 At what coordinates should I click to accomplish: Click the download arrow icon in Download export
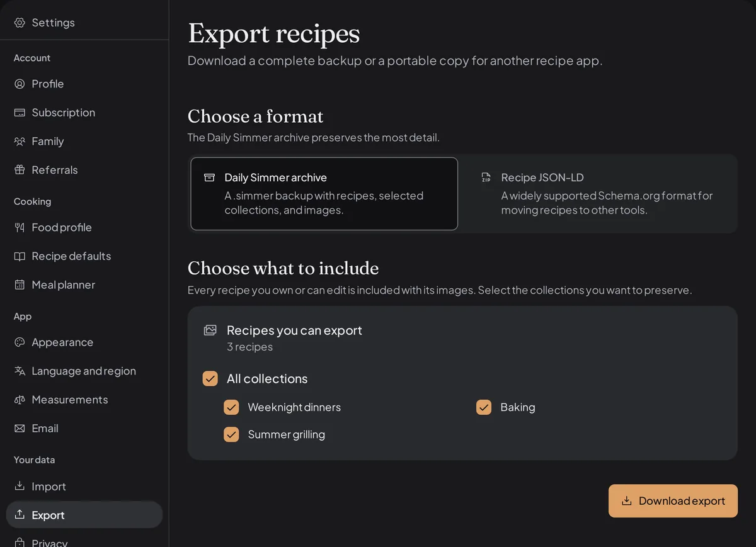point(627,501)
